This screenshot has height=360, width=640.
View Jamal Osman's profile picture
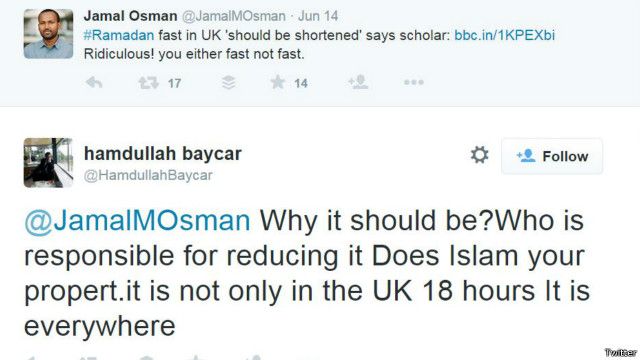pos(48,34)
